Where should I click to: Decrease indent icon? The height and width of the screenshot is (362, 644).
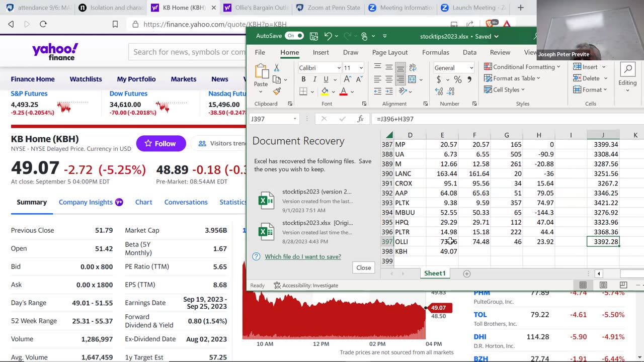click(378, 92)
